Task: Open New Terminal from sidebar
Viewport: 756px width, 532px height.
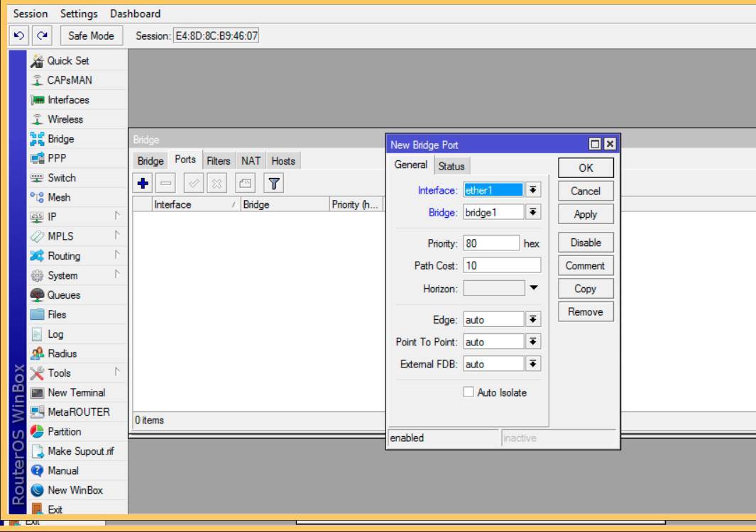Action: [x=76, y=392]
